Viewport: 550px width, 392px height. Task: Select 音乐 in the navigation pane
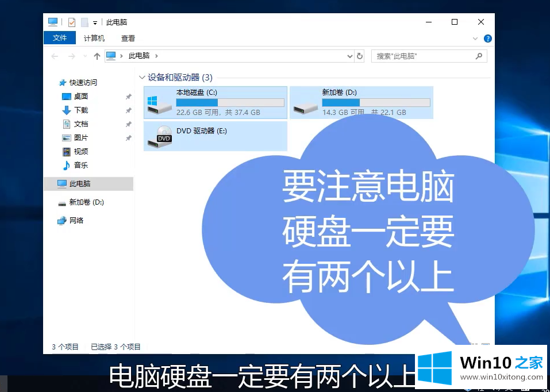pyautogui.click(x=80, y=165)
